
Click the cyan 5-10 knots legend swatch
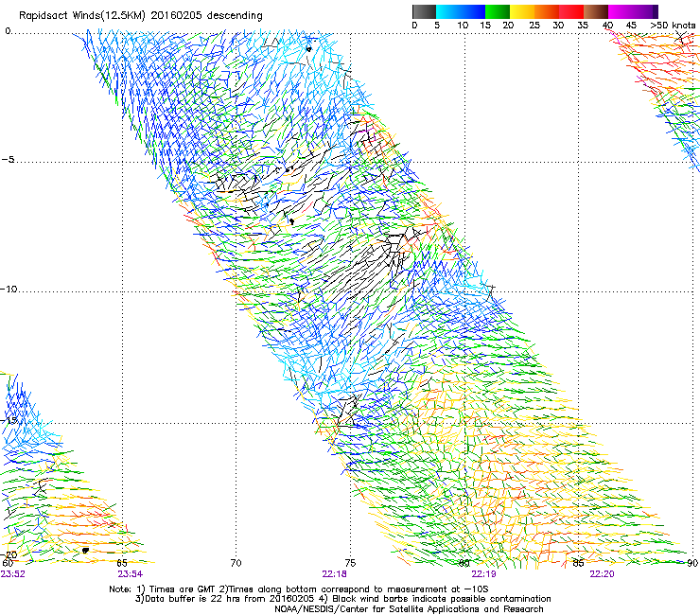[x=447, y=11]
